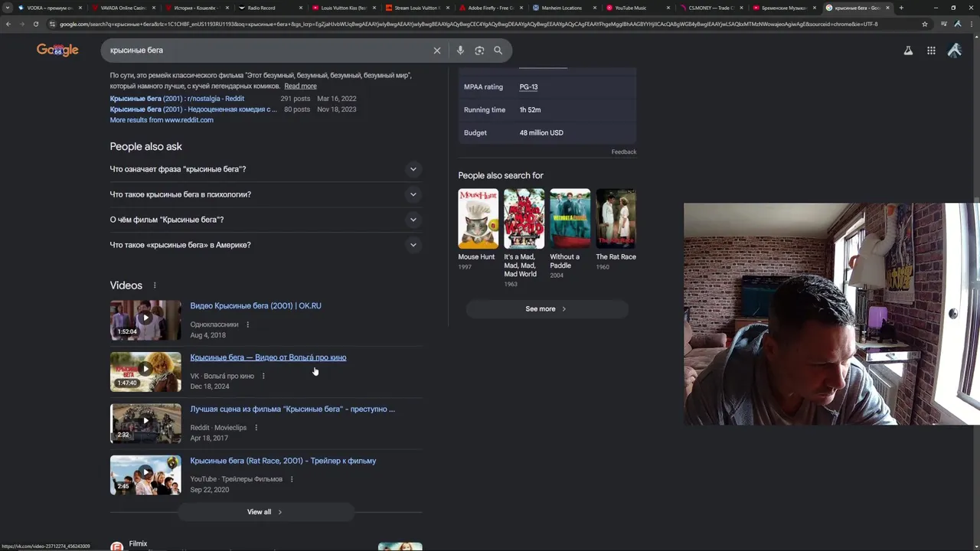This screenshot has height=551, width=980.
Task: Open Search Labs flask icon
Action: [x=908, y=51]
